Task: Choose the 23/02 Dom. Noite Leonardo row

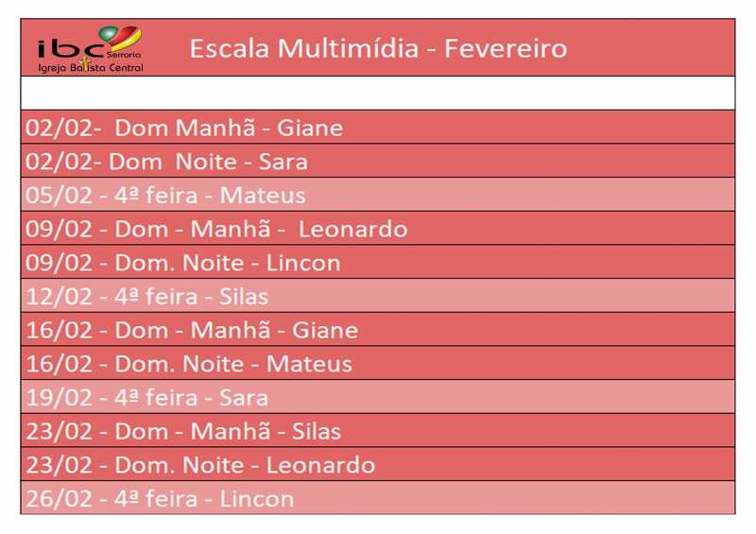Action: click(x=378, y=465)
